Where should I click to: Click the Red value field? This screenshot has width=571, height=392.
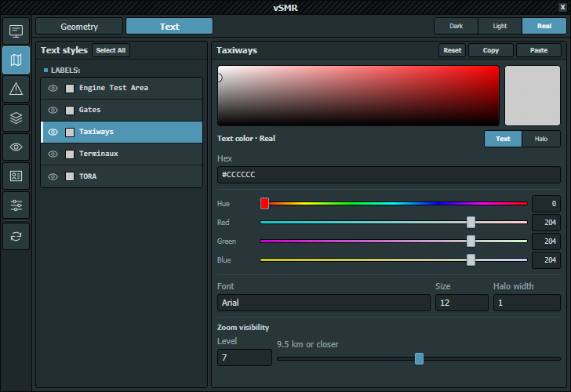(546, 223)
